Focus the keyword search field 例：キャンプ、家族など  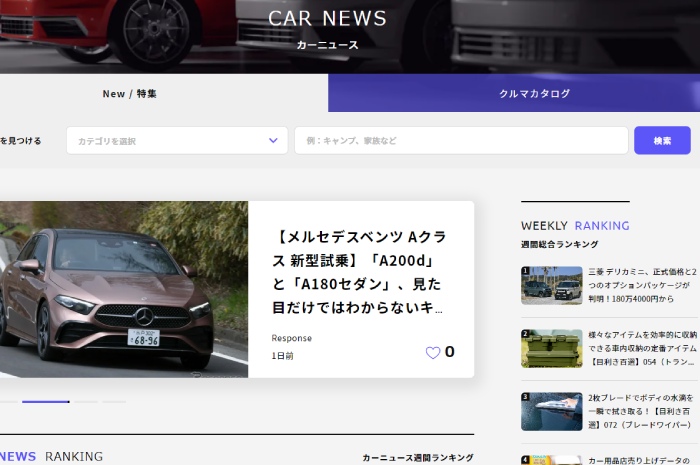coord(460,141)
